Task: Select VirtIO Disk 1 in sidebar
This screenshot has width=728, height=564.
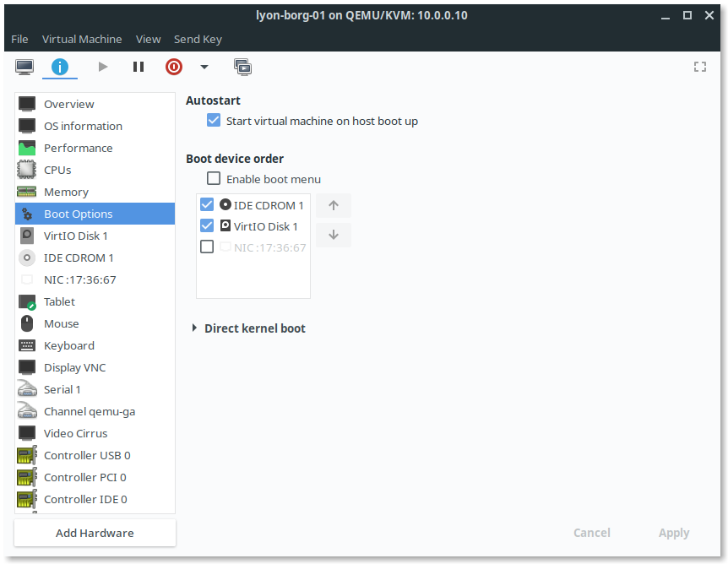Action: (x=76, y=236)
